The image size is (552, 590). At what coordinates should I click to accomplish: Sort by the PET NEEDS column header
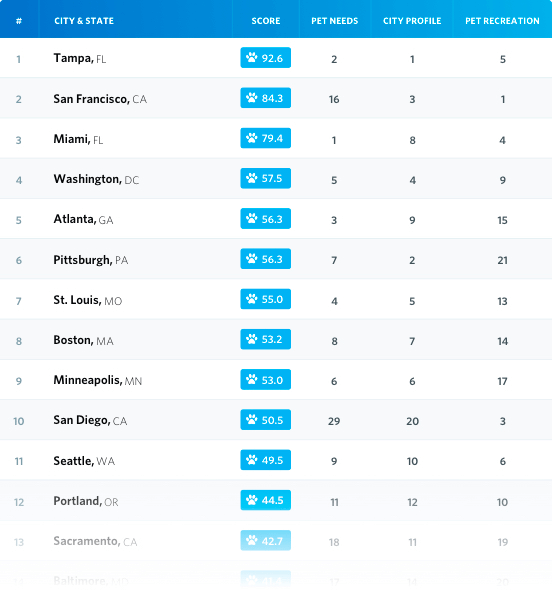tap(335, 21)
